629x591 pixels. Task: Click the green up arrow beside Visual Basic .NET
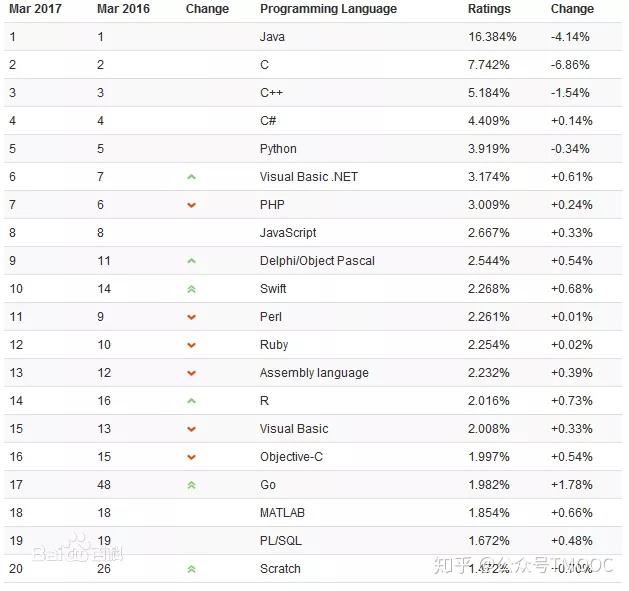pos(191,177)
